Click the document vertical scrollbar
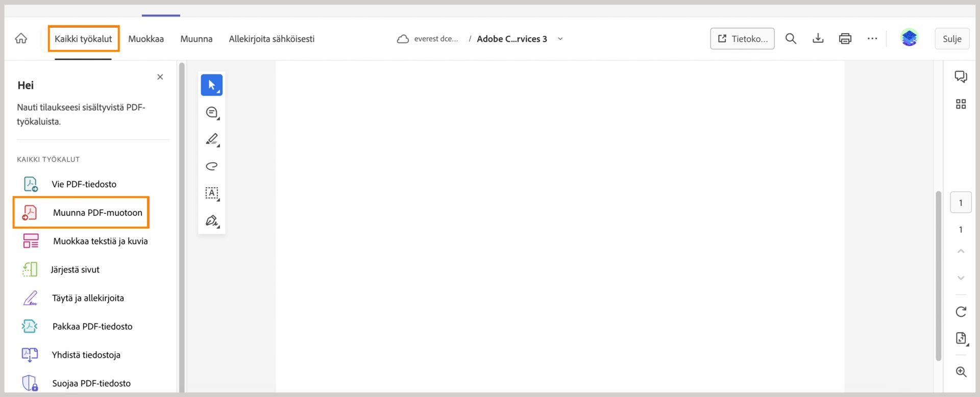Image resolution: width=980 pixels, height=397 pixels. pos(938,276)
